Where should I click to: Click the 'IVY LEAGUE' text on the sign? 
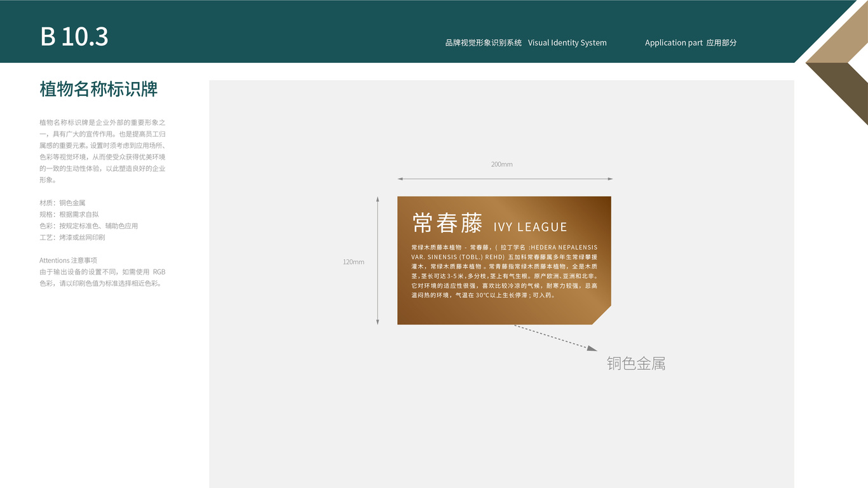531,227
